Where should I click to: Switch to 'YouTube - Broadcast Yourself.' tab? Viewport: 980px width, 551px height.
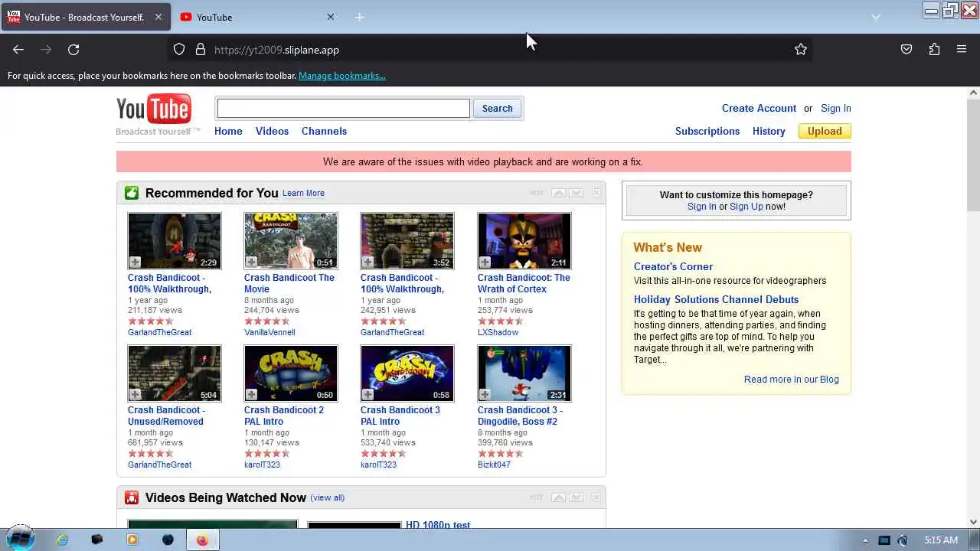pyautogui.click(x=85, y=17)
